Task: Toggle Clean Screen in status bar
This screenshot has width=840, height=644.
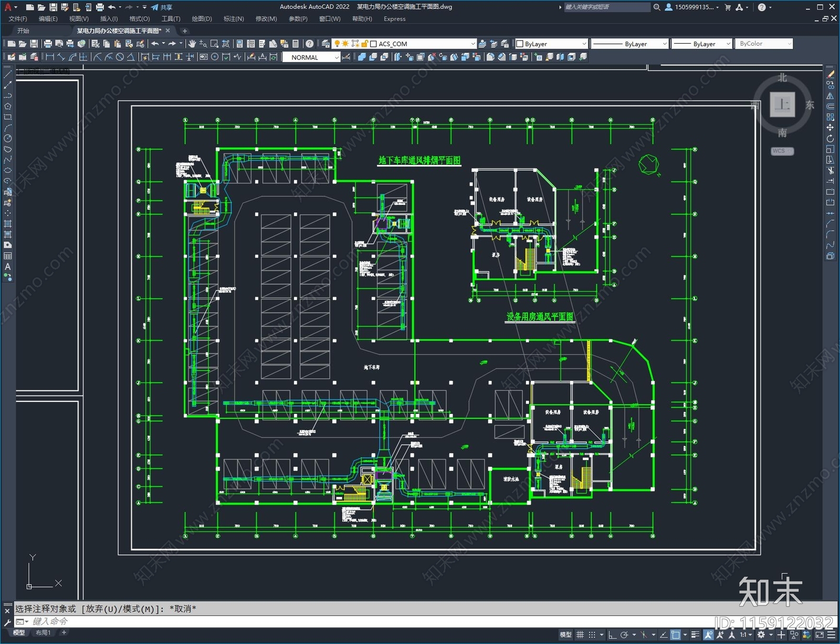Action: 820,635
